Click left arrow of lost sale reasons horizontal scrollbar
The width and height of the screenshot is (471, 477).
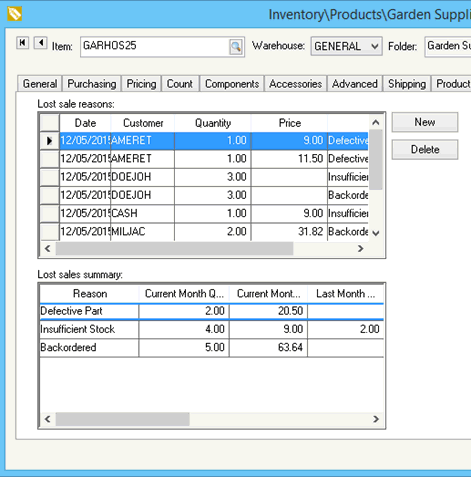pos(47,248)
